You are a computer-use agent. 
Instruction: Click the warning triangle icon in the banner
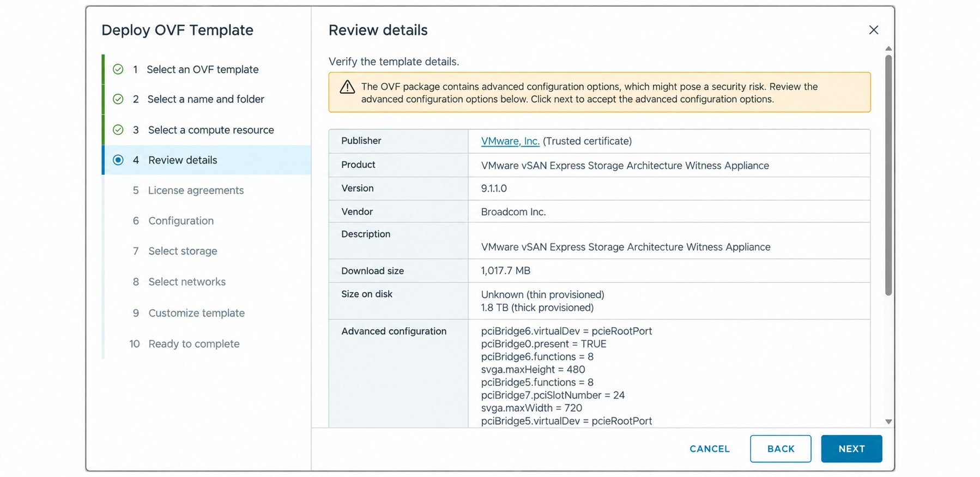pos(347,87)
